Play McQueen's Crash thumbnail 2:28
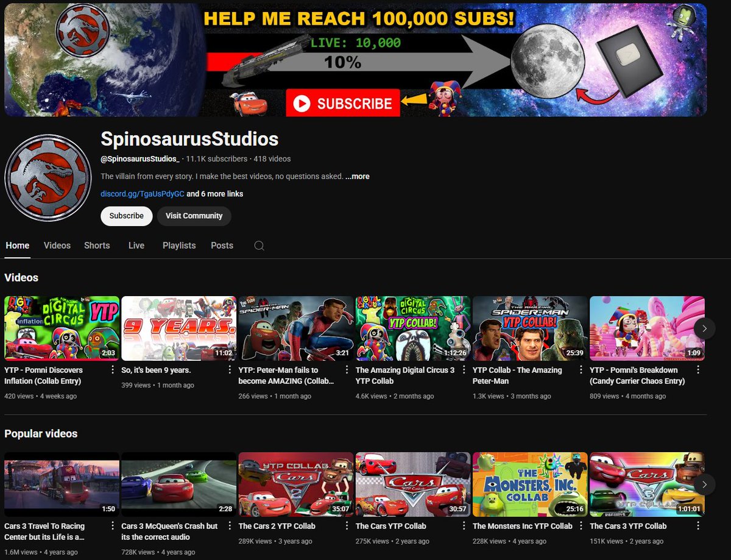 point(179,484)
